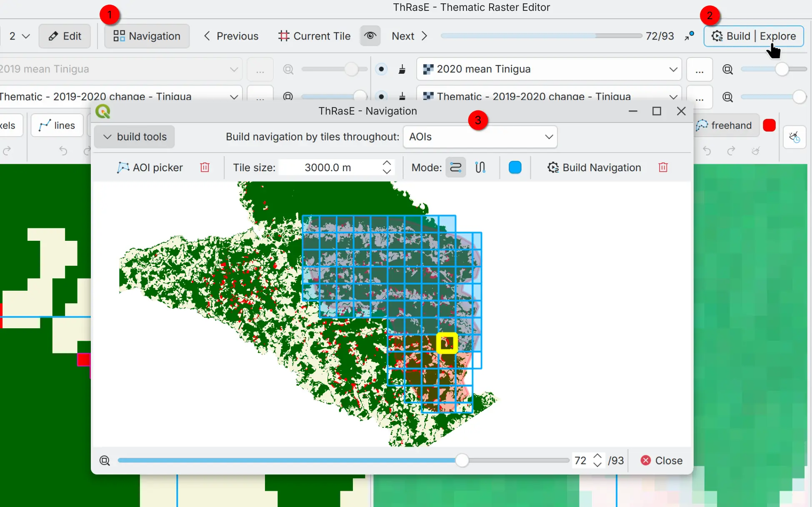The height and width of the screenshot is (507, 812).
Task: Click the eye icon beside Current Tile
Action: (x=370, y=36)
